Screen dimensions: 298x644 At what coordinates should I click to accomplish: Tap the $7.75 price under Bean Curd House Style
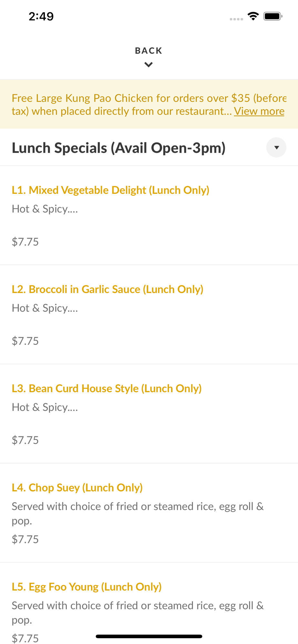tap(25, 440)
